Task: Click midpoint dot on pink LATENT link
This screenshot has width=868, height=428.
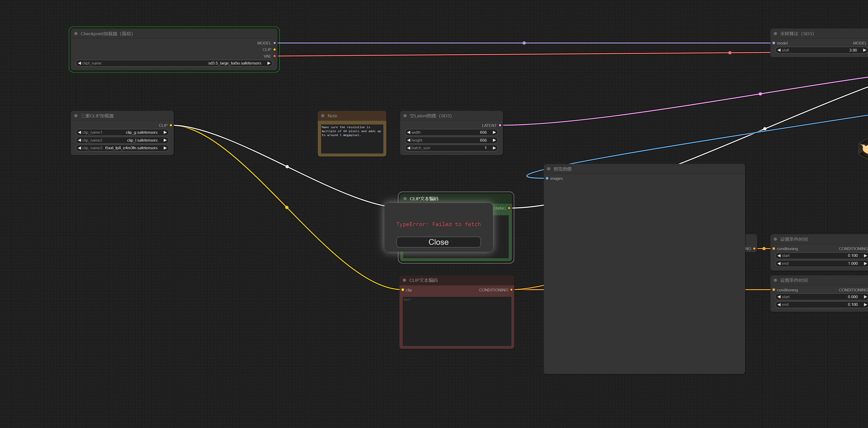Action: (760, 94)
